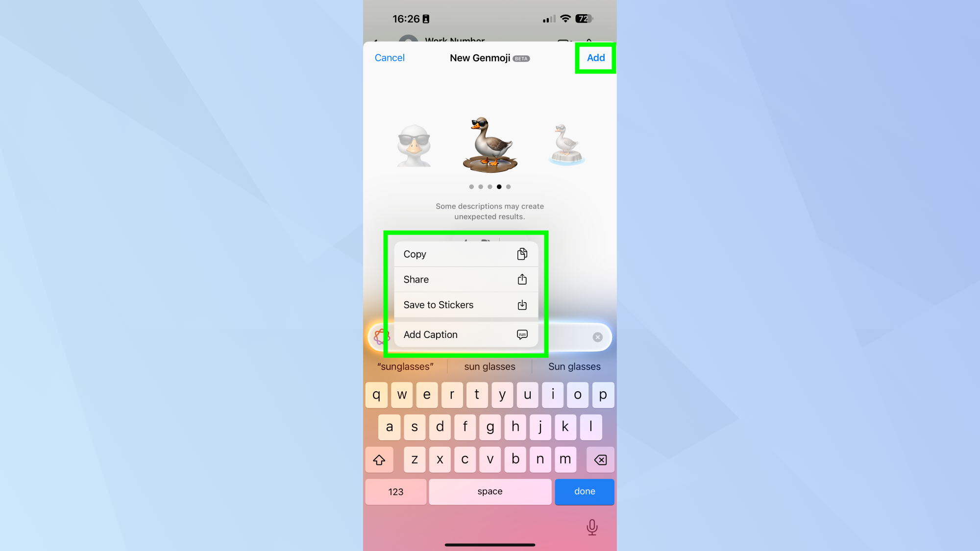980x551 pixels.
Task: Click the WiFi status icon in status bar
Action: click(564, 18)
